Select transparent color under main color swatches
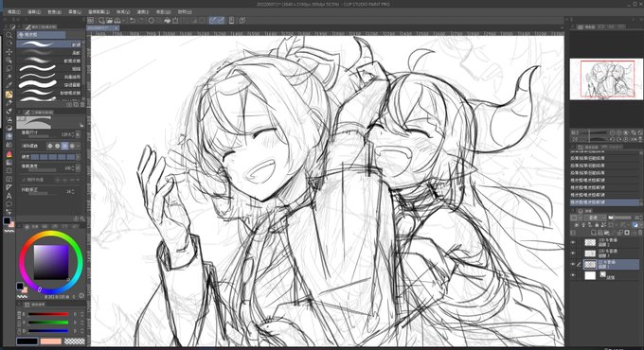644x350 pixels. pos(22,296)
